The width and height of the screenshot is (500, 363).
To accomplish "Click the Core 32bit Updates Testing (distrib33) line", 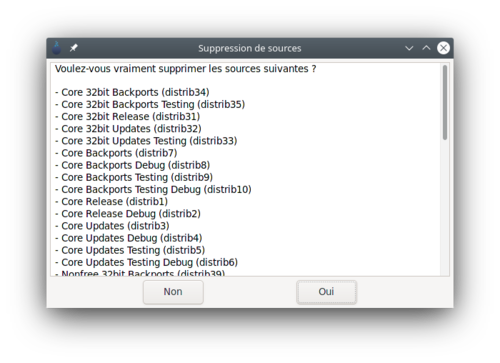I will 146,141.
